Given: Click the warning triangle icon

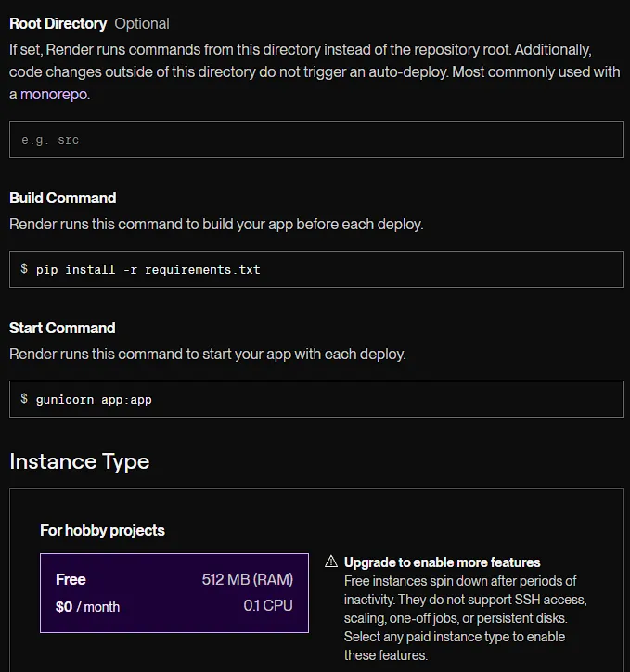Looking at the screenshot, I should point(331,562).
